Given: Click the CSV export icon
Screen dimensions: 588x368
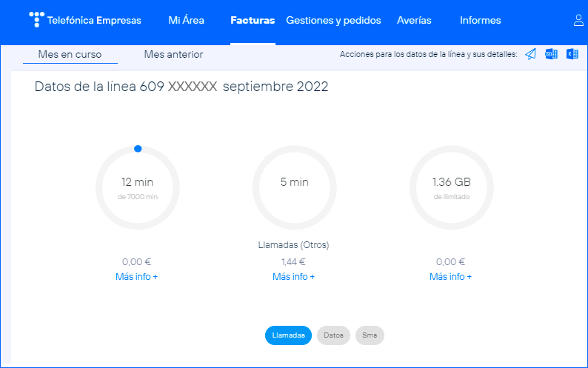Looking at the screenshot, I should tap(551, 54).
